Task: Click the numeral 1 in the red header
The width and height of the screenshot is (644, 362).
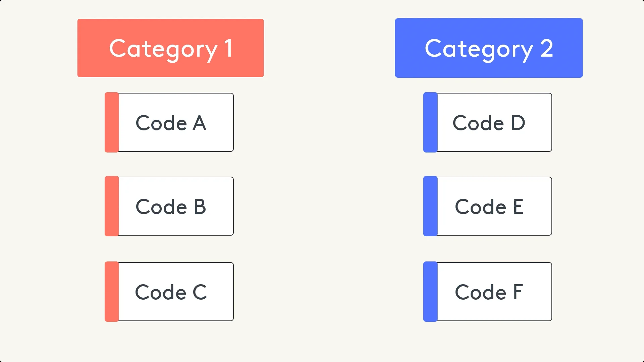Action: pyautogui.click(x=228, y=49)
